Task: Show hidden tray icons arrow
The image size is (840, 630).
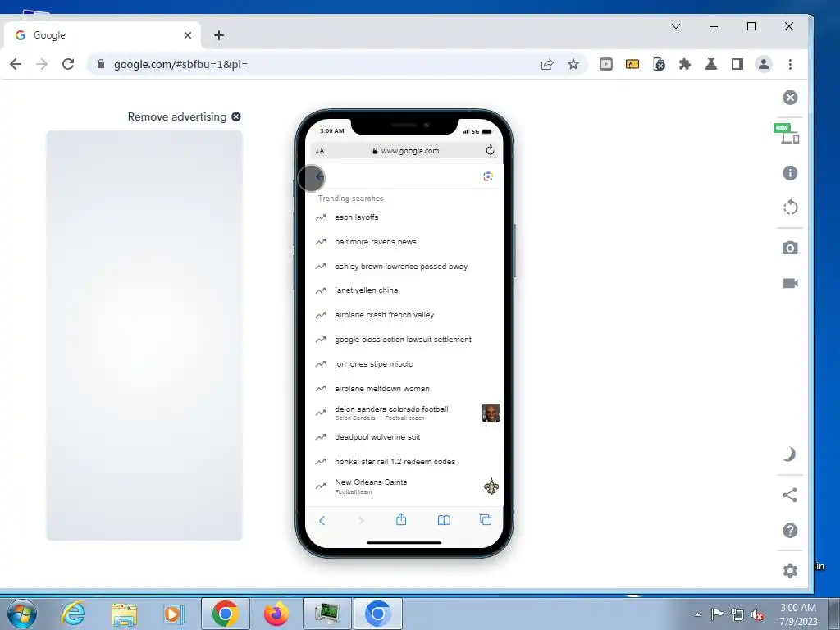Action: click(697, 614)
